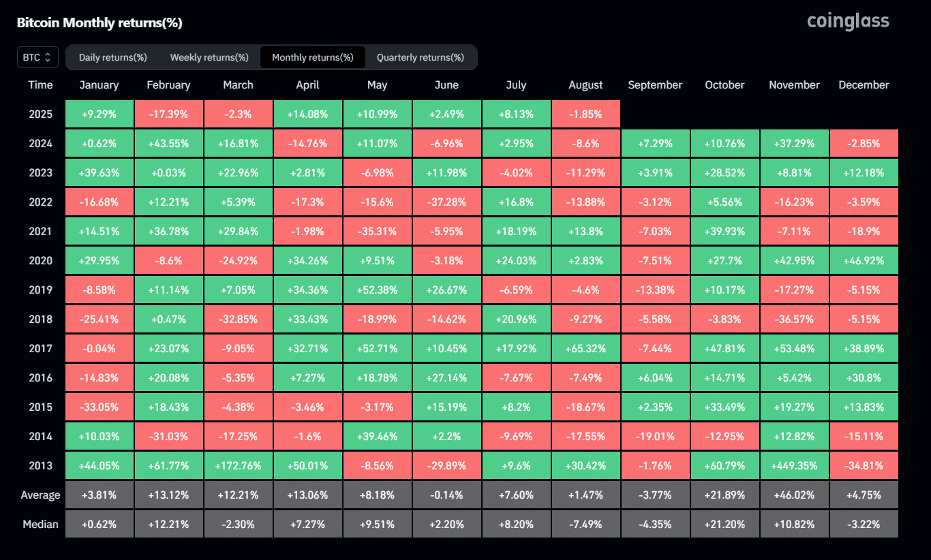Screen dimensions: 931x560
Task: Click the 2013 November +449.35% cell
Action: (x=795, y=466)
